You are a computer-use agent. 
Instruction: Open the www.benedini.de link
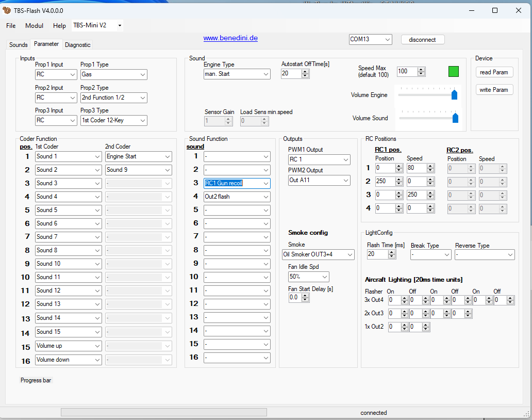click(230, 38)
